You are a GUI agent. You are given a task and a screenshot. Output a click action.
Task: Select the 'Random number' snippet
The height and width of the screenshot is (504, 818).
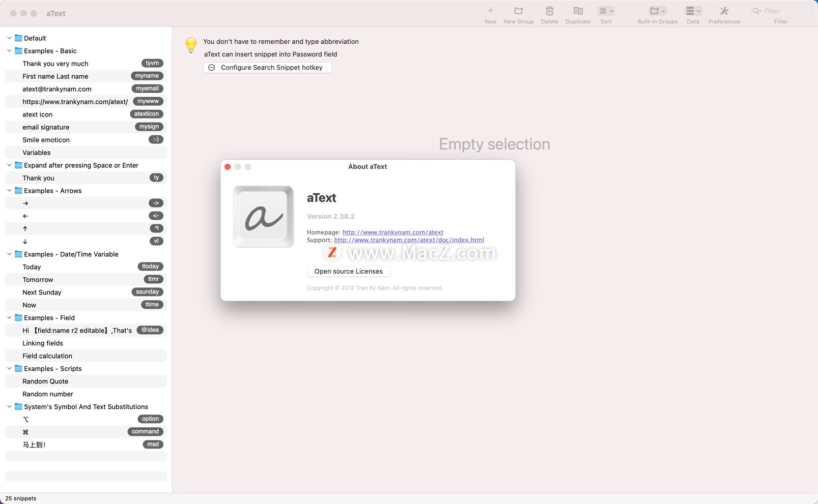coord(86,394)
